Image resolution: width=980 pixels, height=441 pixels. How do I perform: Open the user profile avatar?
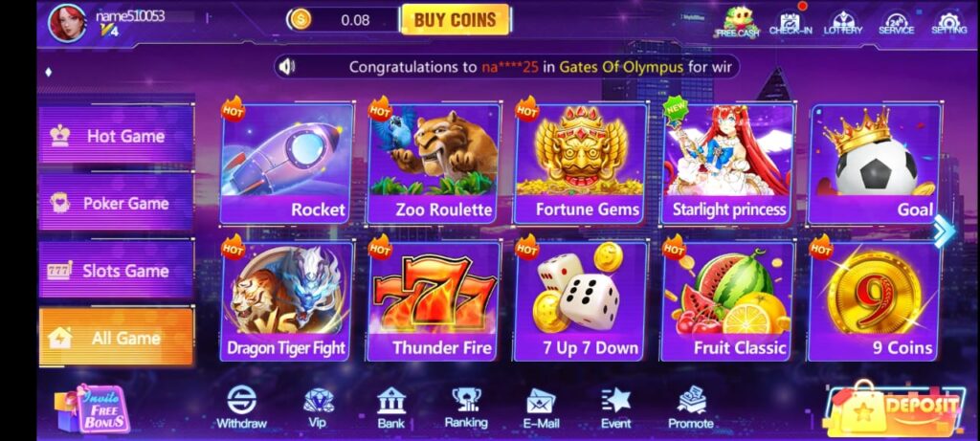pos(67,23)
